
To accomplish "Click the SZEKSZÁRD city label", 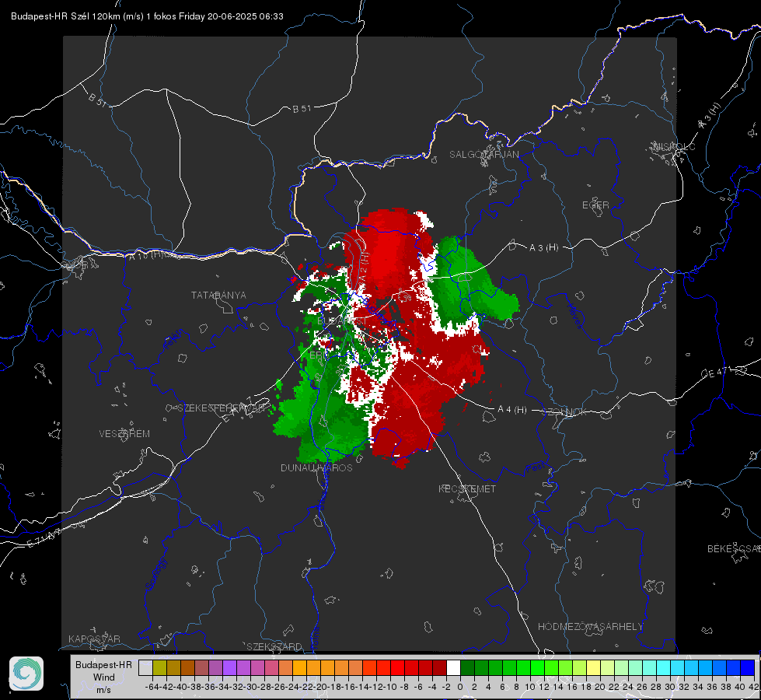I will [274, 646].
